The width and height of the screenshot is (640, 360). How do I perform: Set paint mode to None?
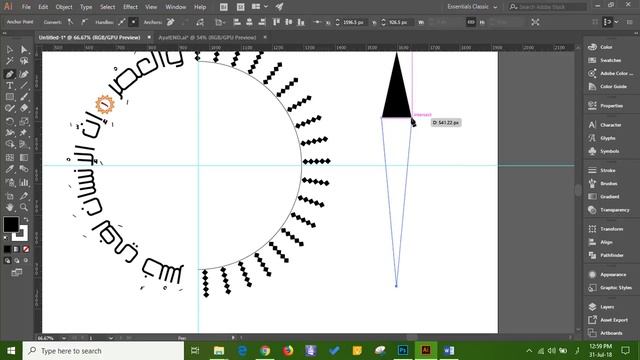click(x=26, y=249)
